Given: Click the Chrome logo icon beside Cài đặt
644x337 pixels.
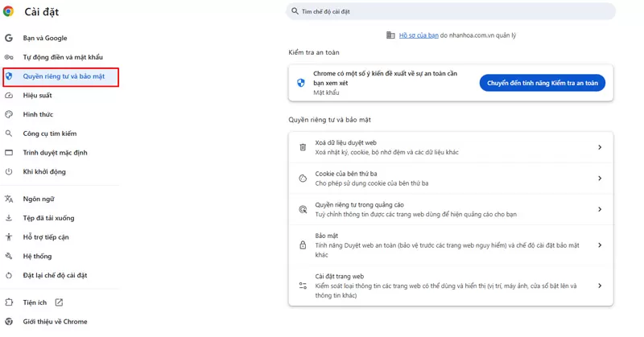Looking at the screenshot, I should (x=9, y=11).
